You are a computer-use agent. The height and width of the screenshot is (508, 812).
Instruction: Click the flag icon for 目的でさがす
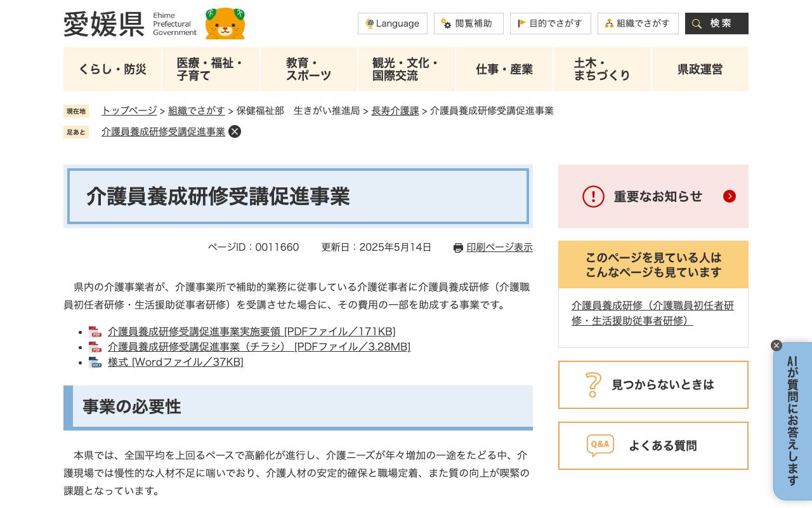[x=523, y=23]
